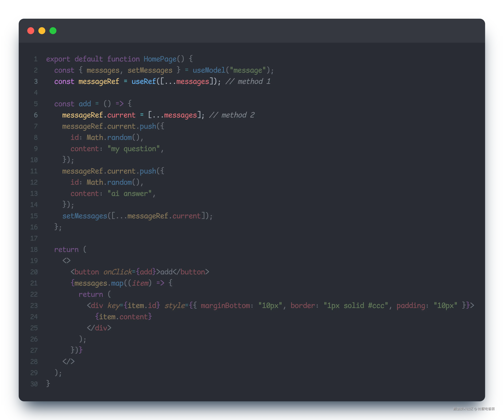Click {item.content} expression on line 24

point(123,317)
